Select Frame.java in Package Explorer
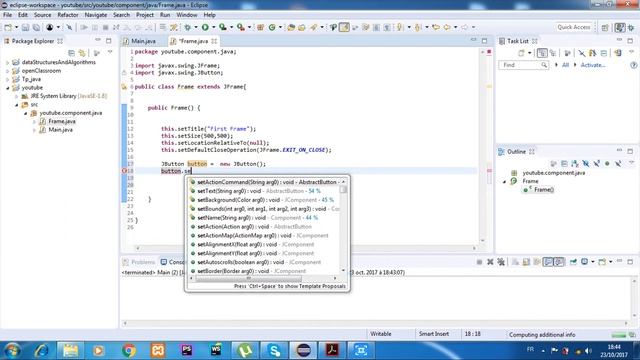This screenshot has height=360, width=640. [62, 122]
